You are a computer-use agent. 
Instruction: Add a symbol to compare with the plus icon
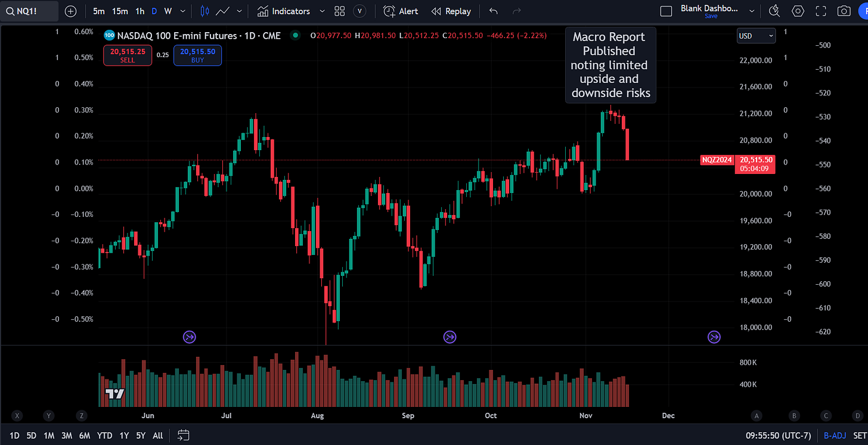[70, 11]
